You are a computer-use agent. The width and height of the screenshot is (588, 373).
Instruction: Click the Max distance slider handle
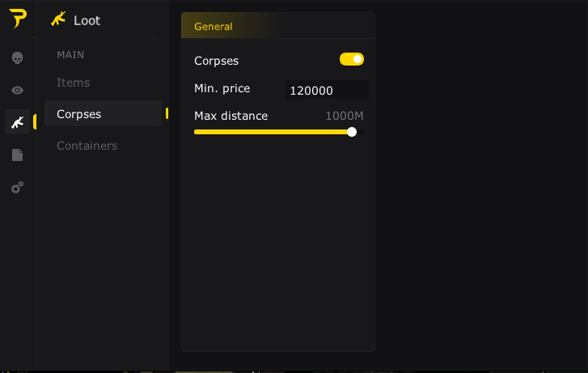[352, 132]
